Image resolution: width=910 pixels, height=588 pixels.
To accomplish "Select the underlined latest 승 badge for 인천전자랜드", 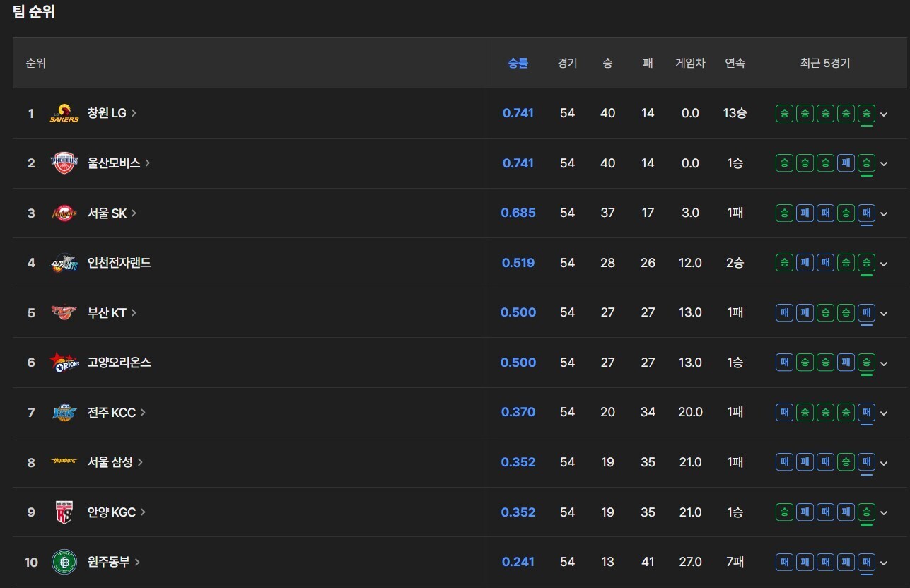I will click(866, 263).
